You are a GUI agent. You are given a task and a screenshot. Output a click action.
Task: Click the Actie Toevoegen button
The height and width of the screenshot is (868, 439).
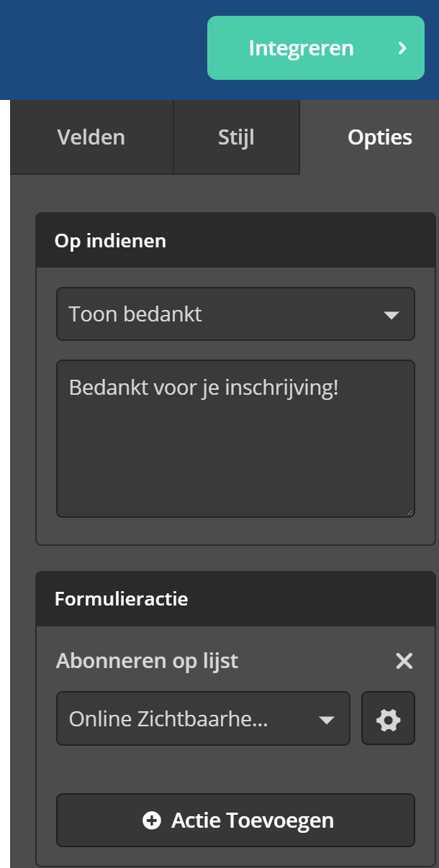(235, 820)
